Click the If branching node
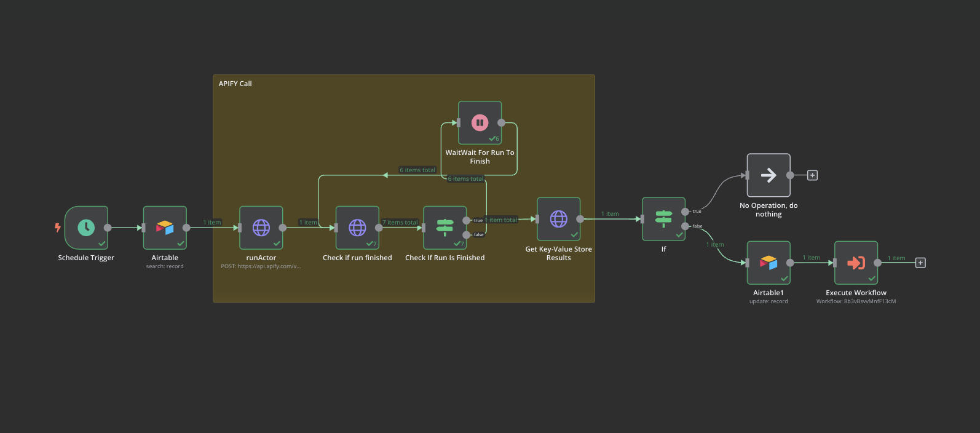The width and height of the screenshot is (980, 433). coord(664,219)
